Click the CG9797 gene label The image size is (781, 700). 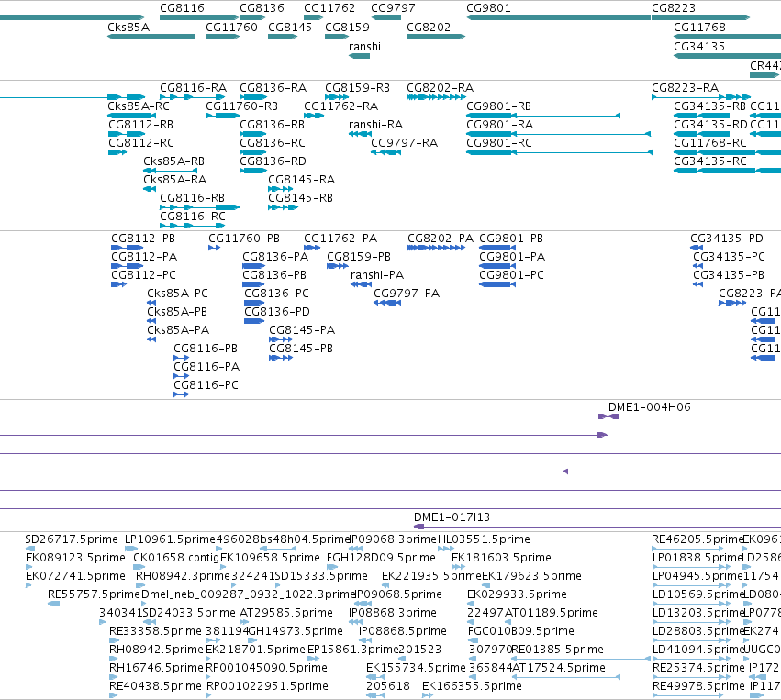pyautogui.click(x=393, y=8)
